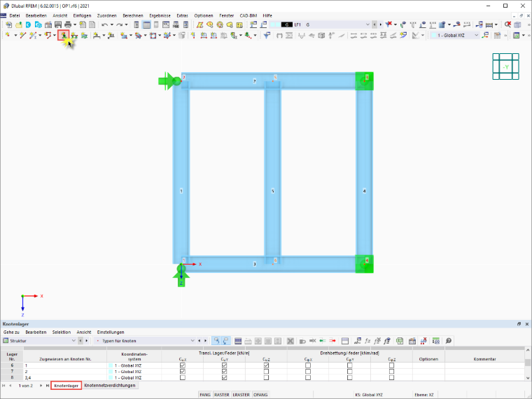Click the New Nodal Support tool icon
Viewport: 532px width, 399px height.
coord(64,35)
